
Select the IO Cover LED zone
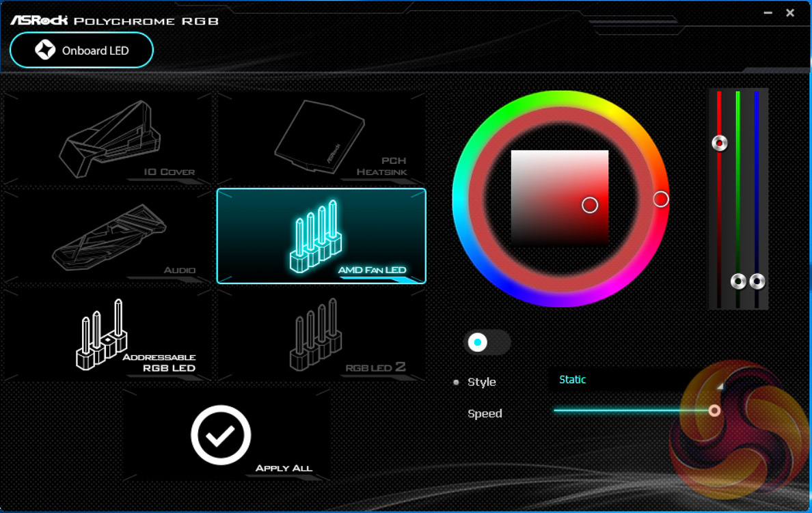click(x=108, y=138)
